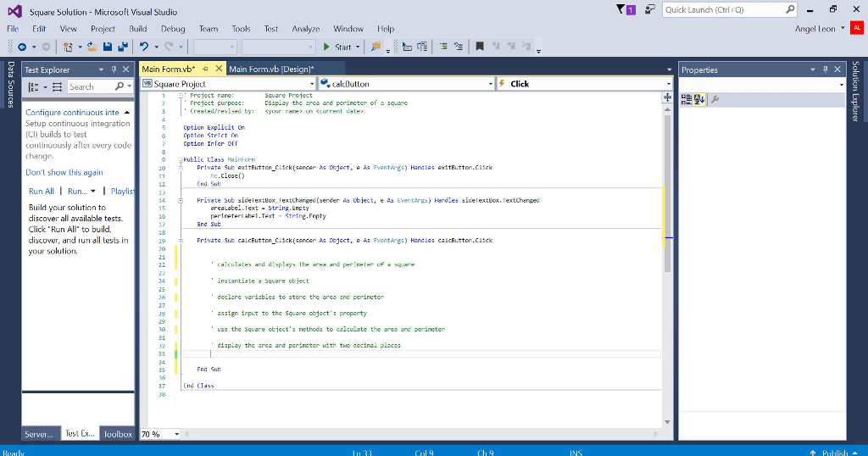The height and width of the screenshot is (456, 868).
Task: Save the current file with disk icon
Action: tap(108, 47)
